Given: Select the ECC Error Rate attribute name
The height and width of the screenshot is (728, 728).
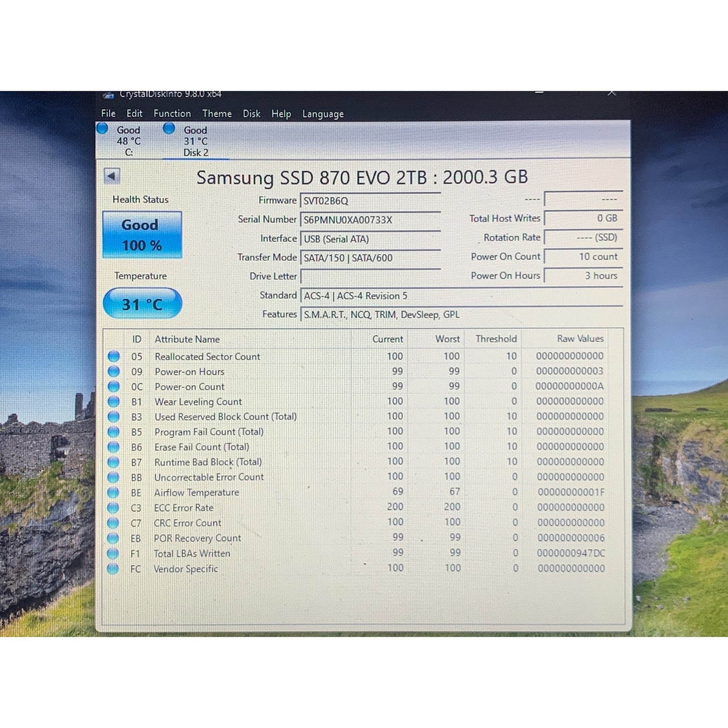Looking at the screenshot, I should coord(183,507).
